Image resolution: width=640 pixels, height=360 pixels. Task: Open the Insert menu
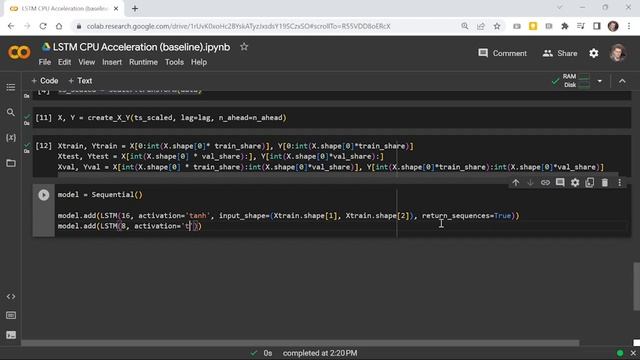click(x=112, y=62)
